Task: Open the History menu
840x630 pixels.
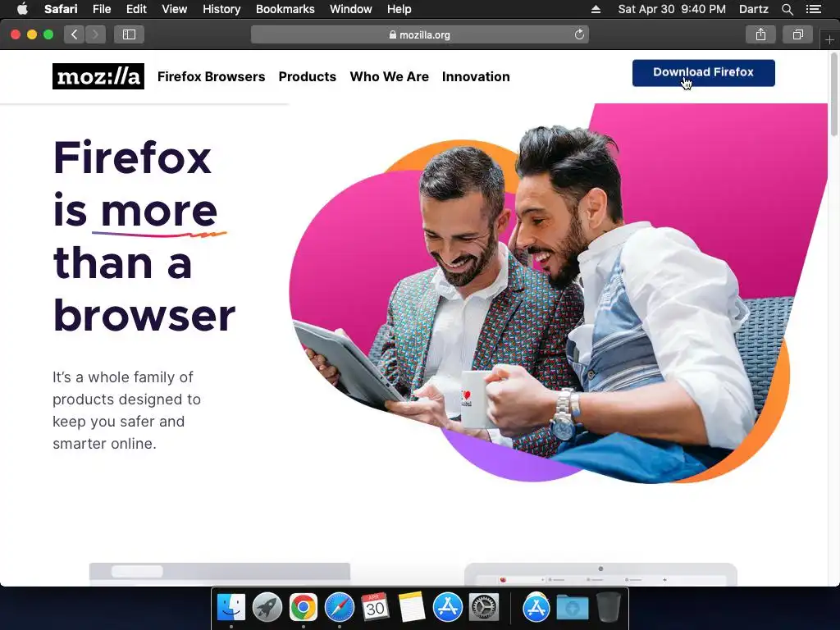Action: [x=221, y=9]
